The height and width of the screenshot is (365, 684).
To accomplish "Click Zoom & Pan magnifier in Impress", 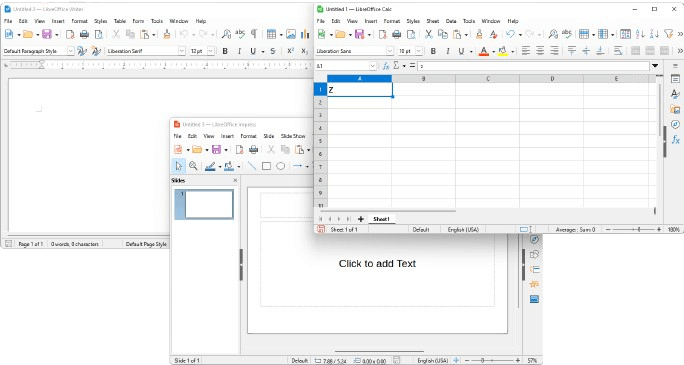I will tap(193, 166).
